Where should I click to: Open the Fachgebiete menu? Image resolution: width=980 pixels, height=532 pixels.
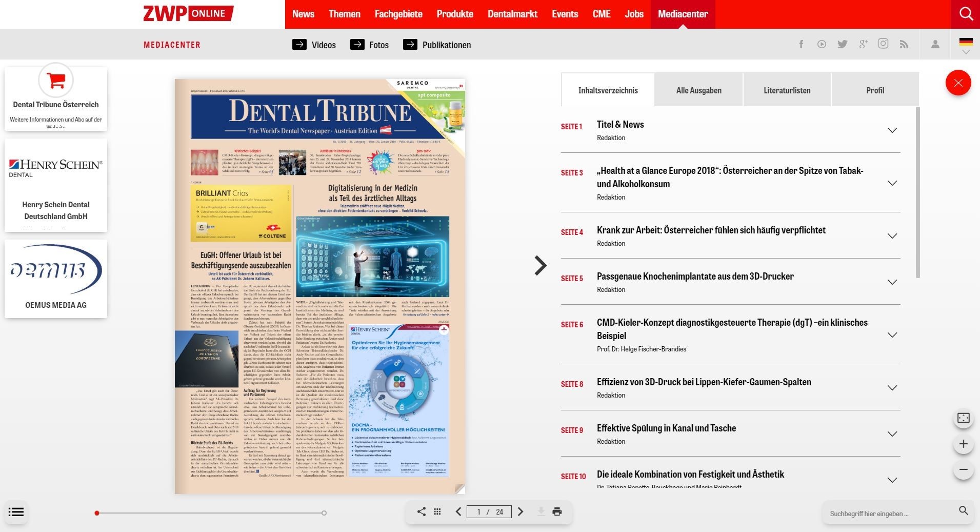click(398, 14)
